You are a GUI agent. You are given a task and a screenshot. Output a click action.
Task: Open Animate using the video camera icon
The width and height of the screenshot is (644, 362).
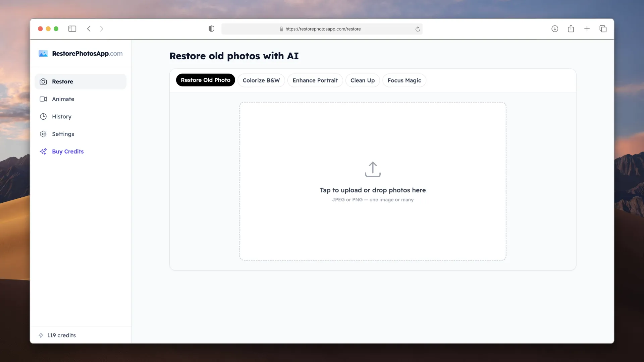click(x=43, y=99)
